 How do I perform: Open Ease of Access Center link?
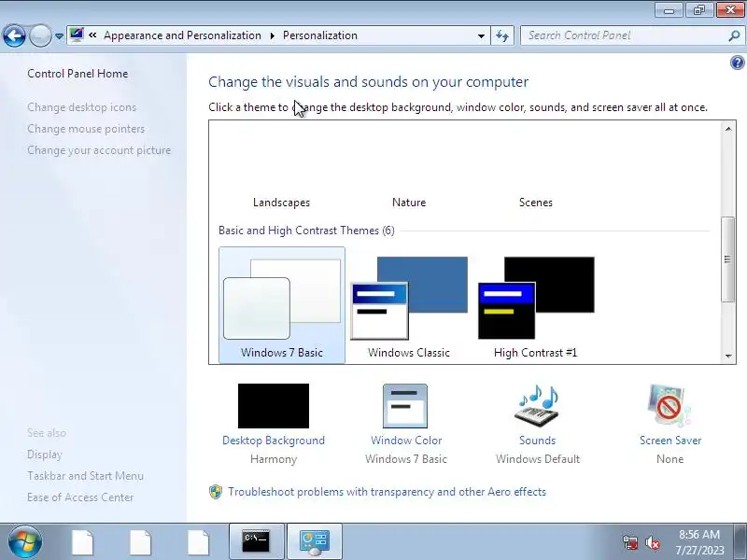point(80,497)
